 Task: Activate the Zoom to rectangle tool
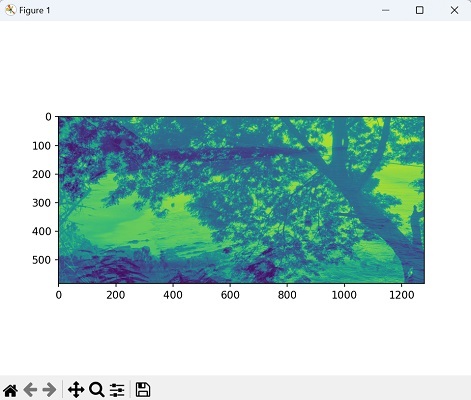[97, 389]
